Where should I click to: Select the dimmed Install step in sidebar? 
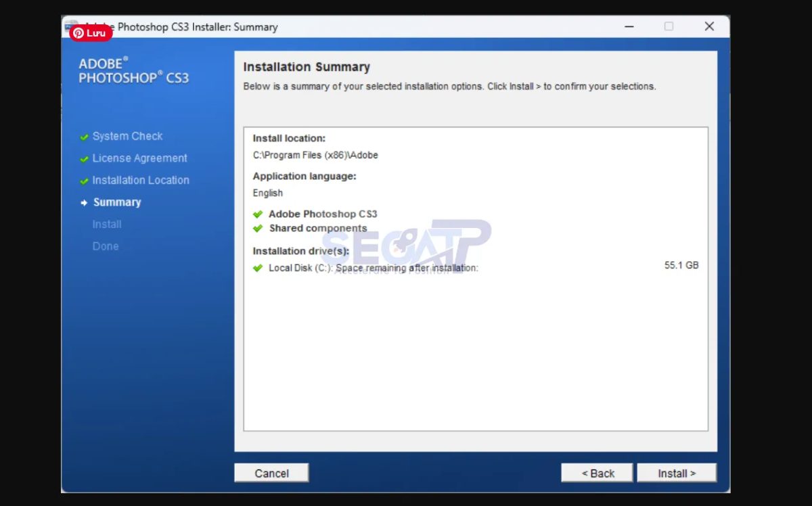(x=107, y=225)
